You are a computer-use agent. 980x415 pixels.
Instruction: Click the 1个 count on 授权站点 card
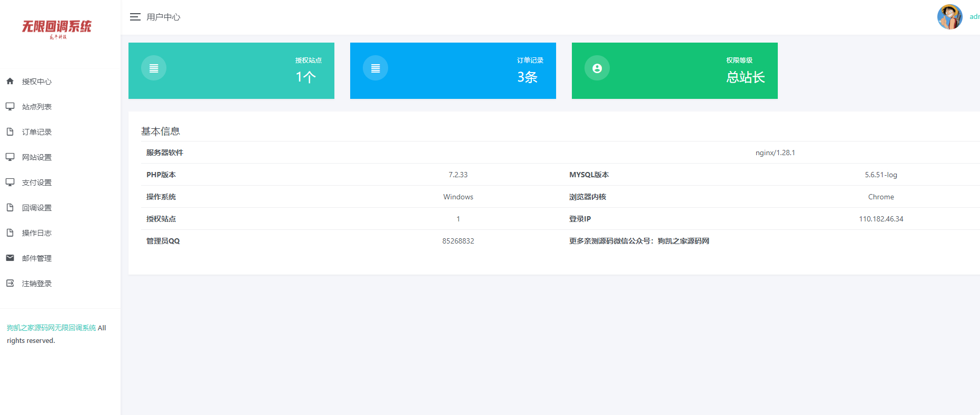coord(306,77)
